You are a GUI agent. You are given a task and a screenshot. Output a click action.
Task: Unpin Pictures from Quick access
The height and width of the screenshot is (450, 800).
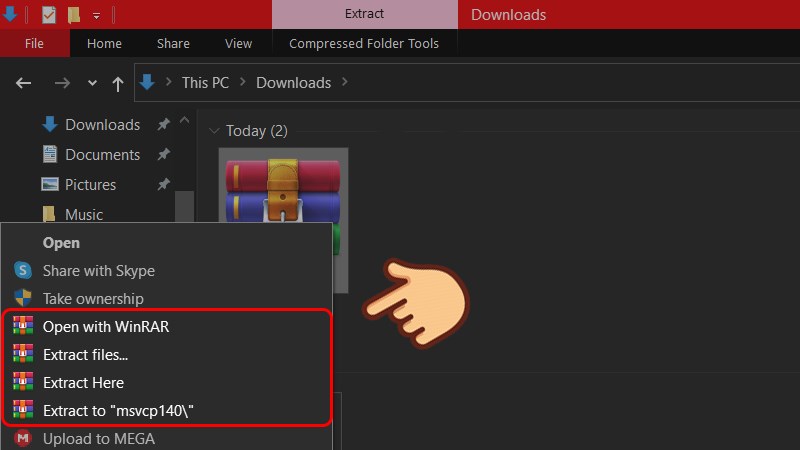coord(163,185)
